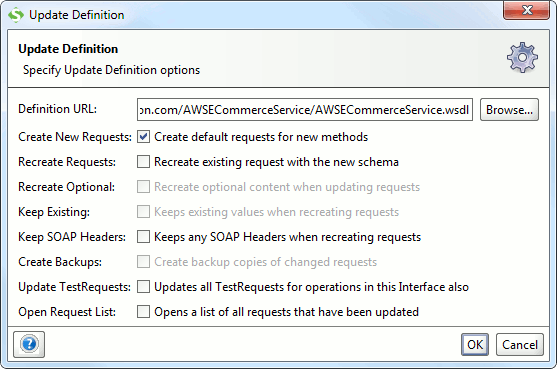Click the Keep Existing: label

[x=54, y=212]
